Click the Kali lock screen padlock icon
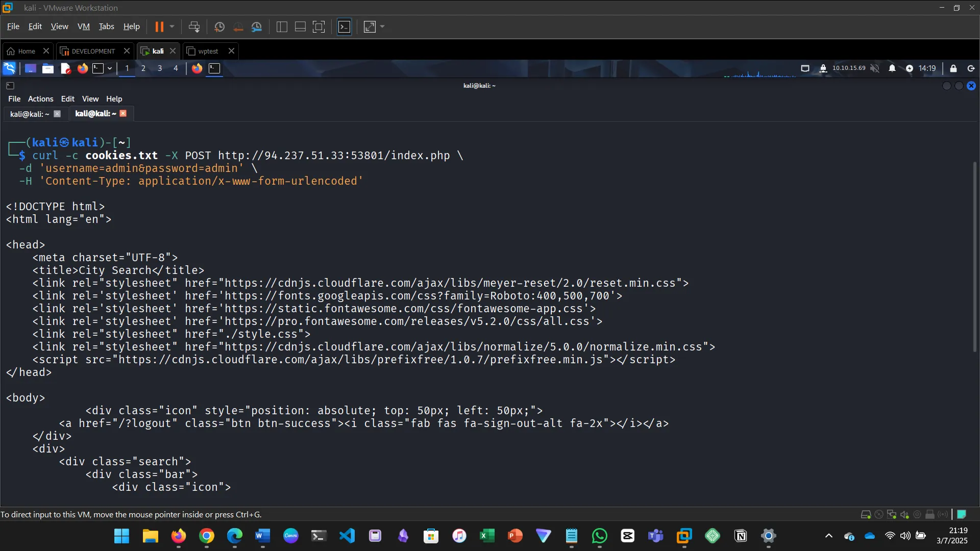980x551 pixels. [953, 68]
